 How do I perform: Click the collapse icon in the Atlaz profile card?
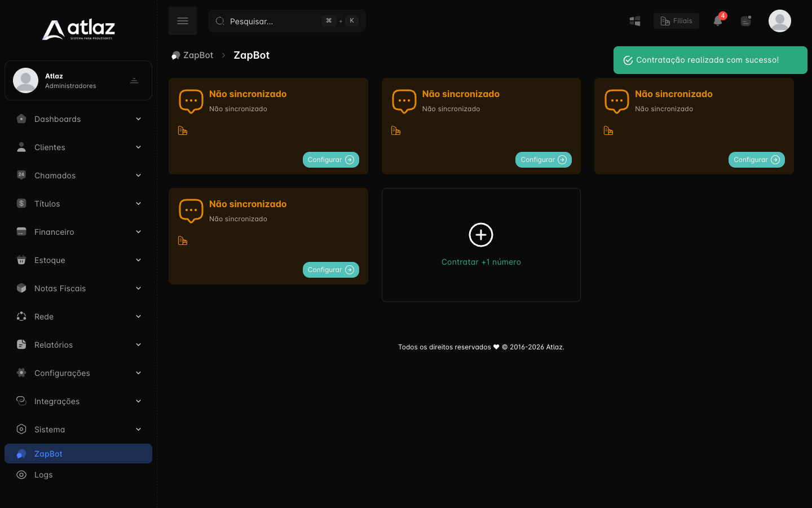tap(134, 81)
